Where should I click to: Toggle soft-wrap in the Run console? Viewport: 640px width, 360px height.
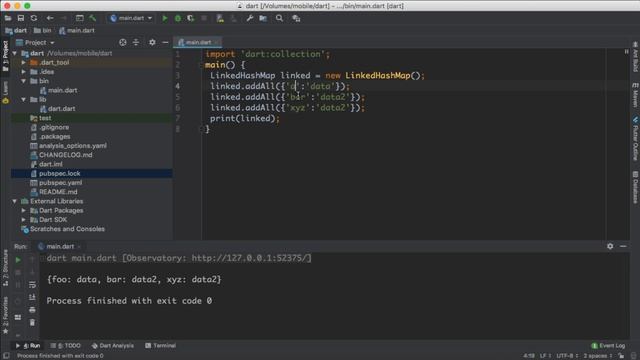pyautogui.click(x=32, y=284)
